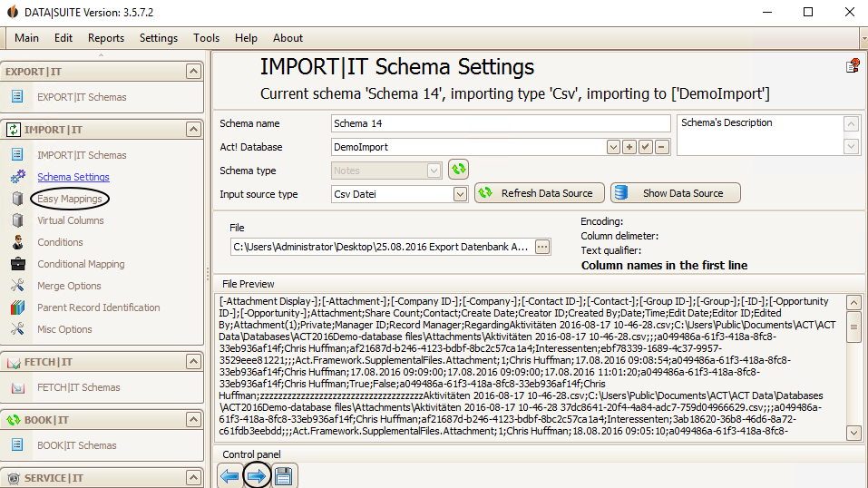Click the BOOK|IT Schemas list icon

point(17,444)
